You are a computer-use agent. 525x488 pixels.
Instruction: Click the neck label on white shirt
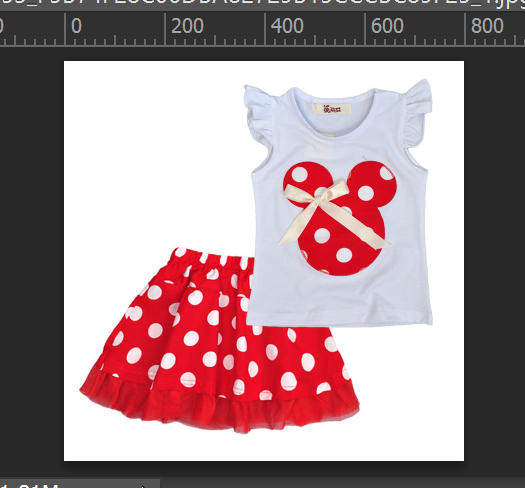click(x=332, y=109)
